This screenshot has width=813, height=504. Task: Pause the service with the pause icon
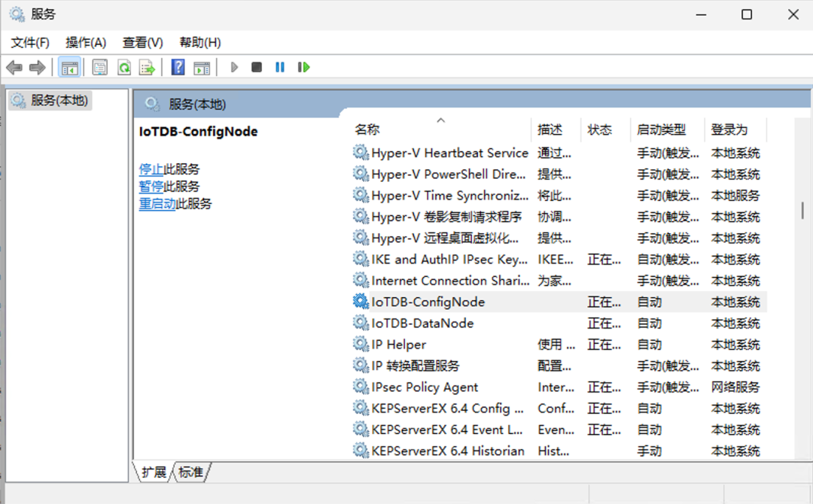coord(280,68)
